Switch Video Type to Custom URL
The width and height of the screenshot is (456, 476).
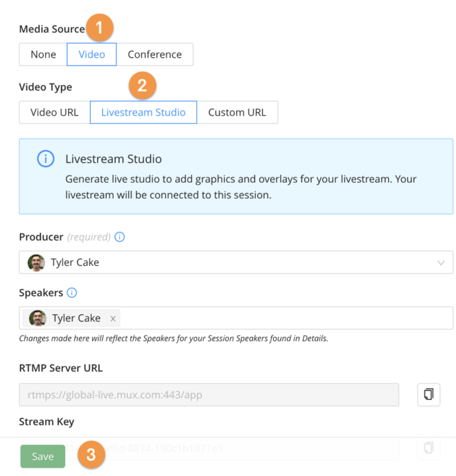[x=237, y=112]
